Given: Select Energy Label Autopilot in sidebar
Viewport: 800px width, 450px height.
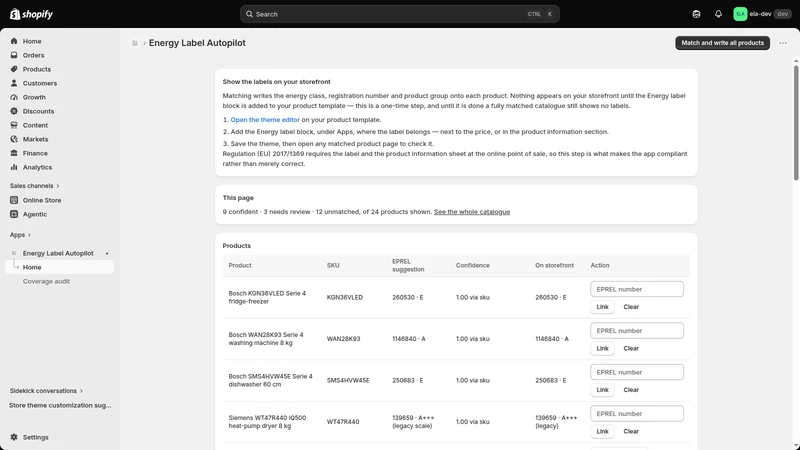Looking at the screenshot, I should tap(58, 253).
